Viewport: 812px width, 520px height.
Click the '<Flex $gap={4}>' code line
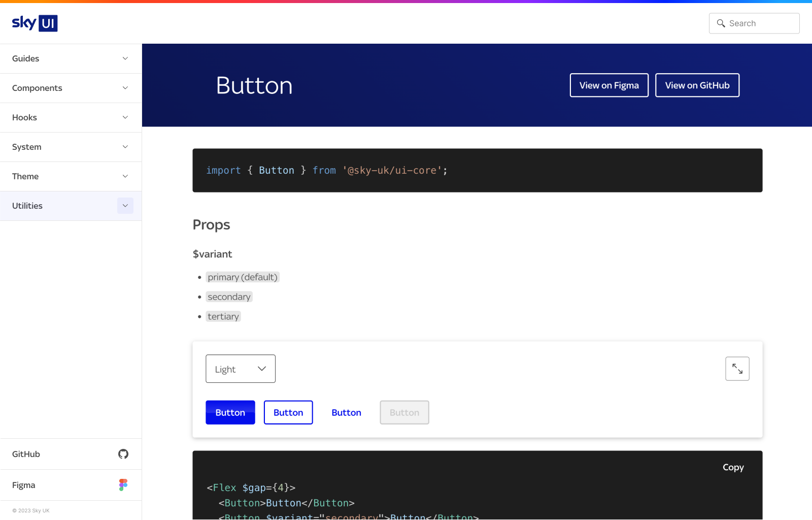tap(251, 487)
